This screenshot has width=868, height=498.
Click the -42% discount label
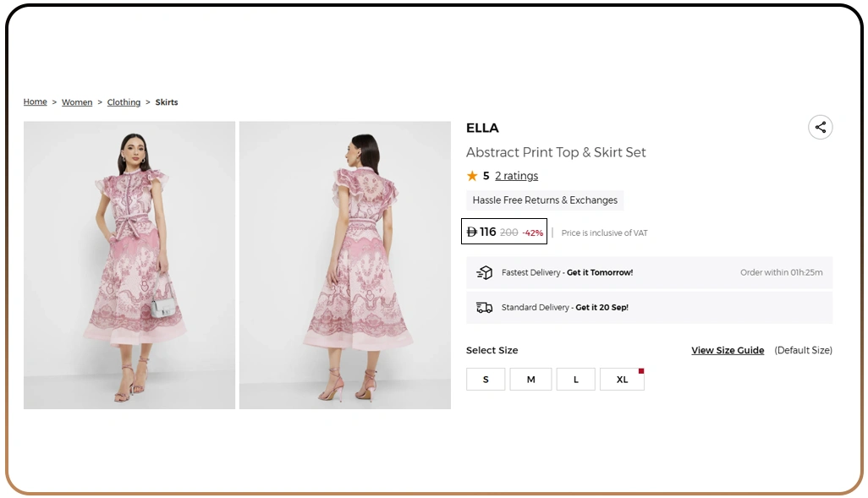pos(531,232)
